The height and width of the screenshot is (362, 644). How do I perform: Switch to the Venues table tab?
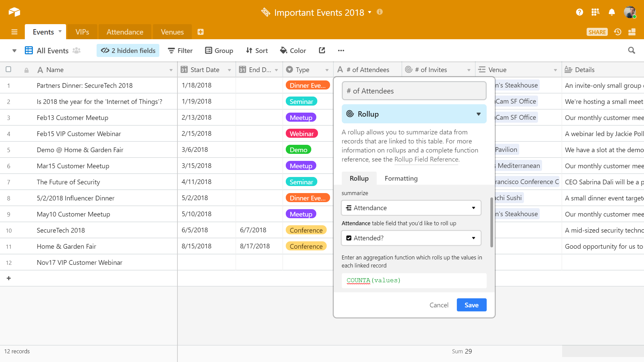click(172, 32)
